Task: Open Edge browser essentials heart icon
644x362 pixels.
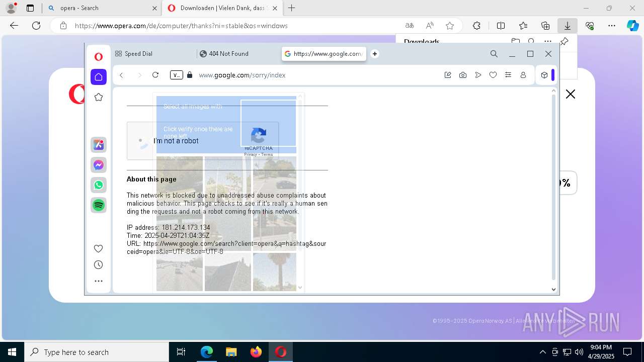Action: [x=590, y=26]
